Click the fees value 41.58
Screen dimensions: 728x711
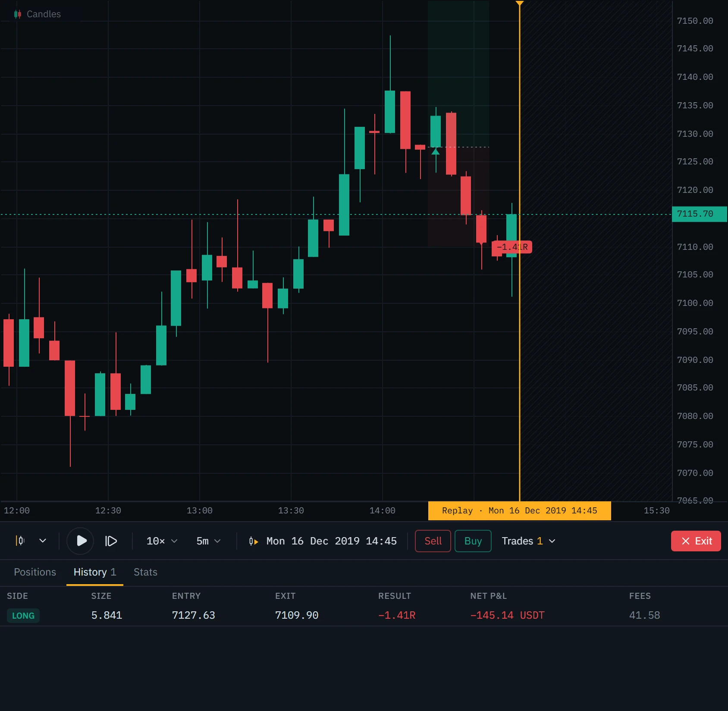pos(644,615)
